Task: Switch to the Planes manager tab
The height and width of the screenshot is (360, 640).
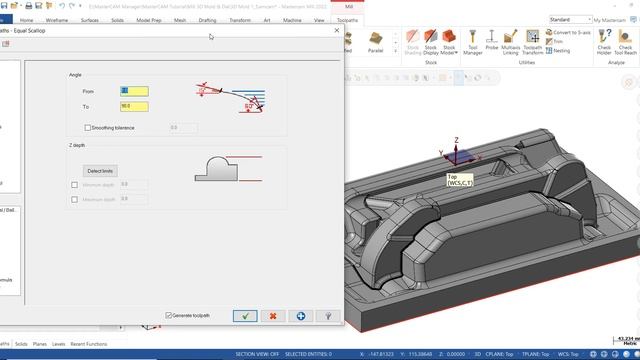Action: pos(40,344)
